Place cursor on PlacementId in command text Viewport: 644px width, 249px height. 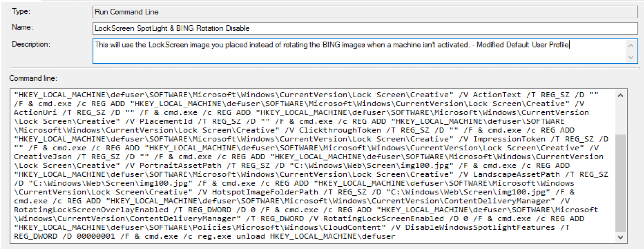166,121
